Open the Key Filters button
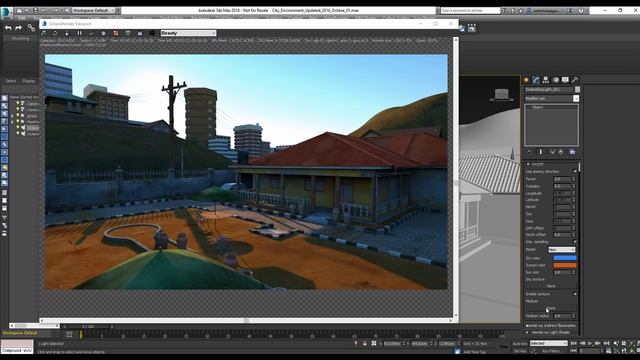This screenshot has height=360, width=640. click(551, 351)
